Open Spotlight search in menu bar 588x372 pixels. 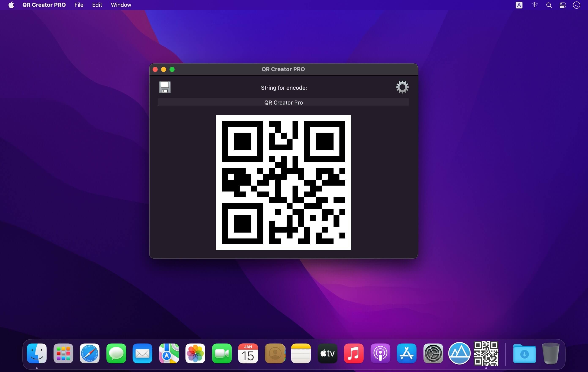pyautogui.click(x=549, y=5)
